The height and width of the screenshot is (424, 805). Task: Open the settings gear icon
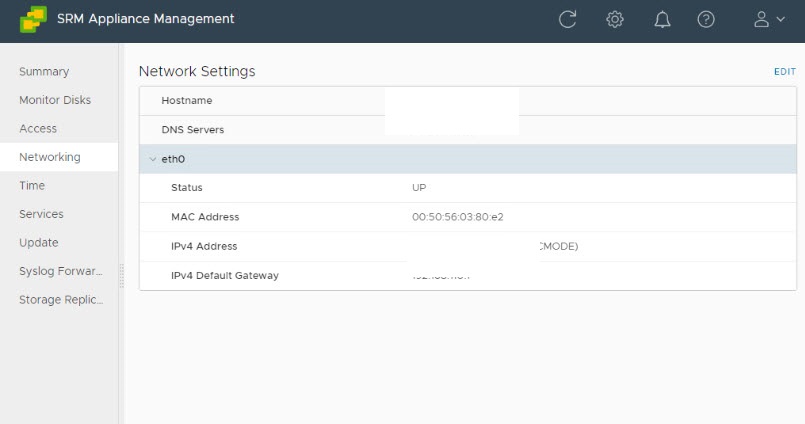tap(615, 19)
